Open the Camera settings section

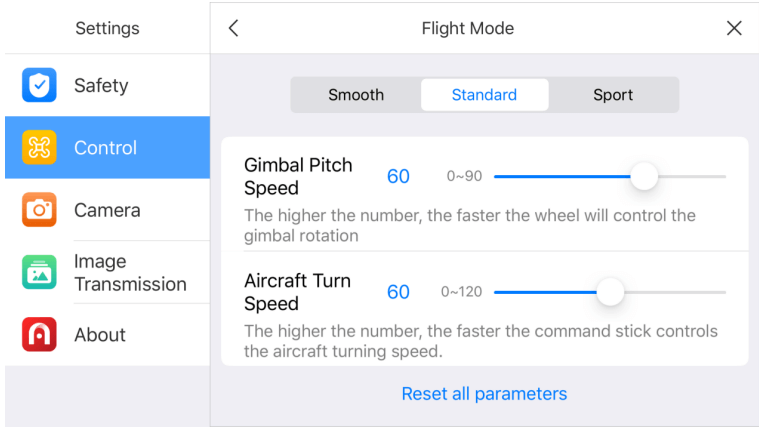click(x=107, y=210)
